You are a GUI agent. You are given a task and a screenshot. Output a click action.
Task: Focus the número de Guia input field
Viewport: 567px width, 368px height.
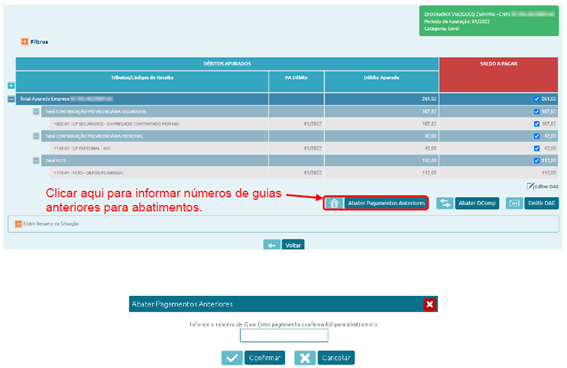point(284,335)
